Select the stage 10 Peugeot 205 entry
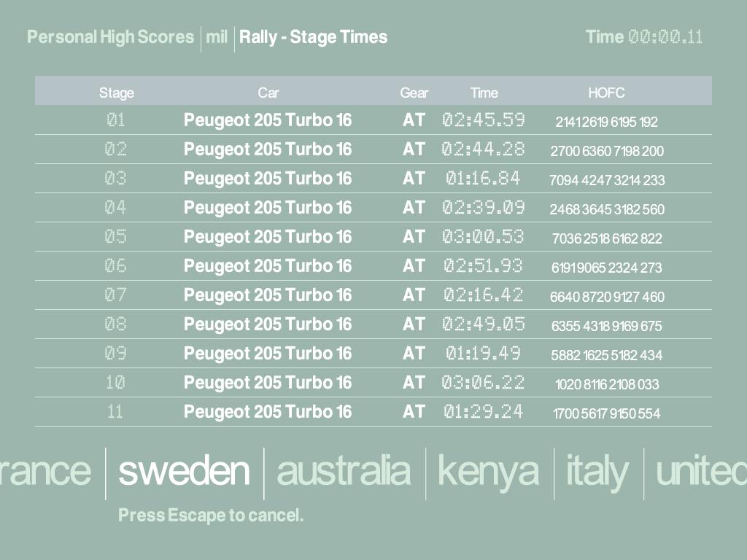 [x=267, y=383]
